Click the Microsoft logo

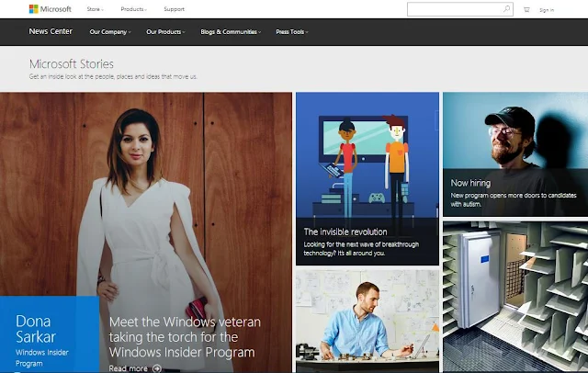coord(51,9)
